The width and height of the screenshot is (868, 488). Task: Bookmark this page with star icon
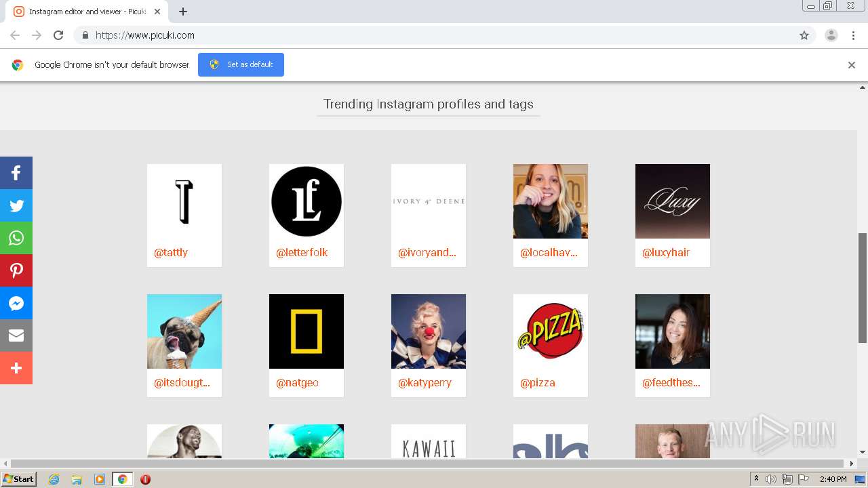[x=804, y=35]
